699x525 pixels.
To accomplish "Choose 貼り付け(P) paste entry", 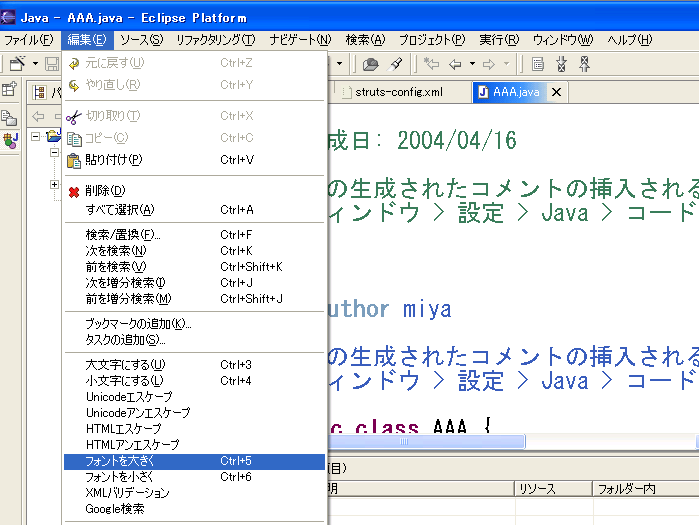I will [194, 160].
